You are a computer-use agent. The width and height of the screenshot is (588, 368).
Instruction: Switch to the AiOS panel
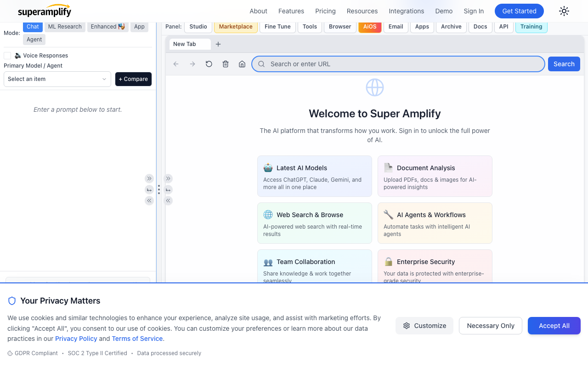coord(370,27)
